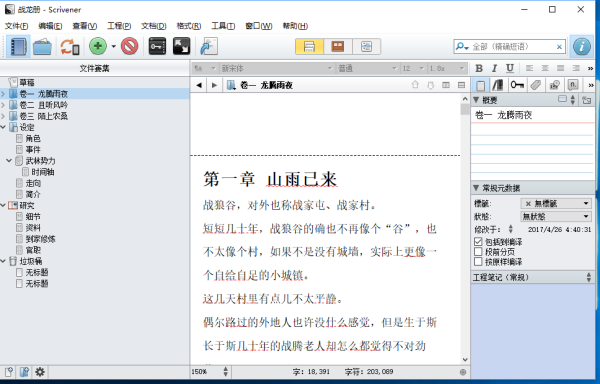Align text right in format bar

[576, 68]
